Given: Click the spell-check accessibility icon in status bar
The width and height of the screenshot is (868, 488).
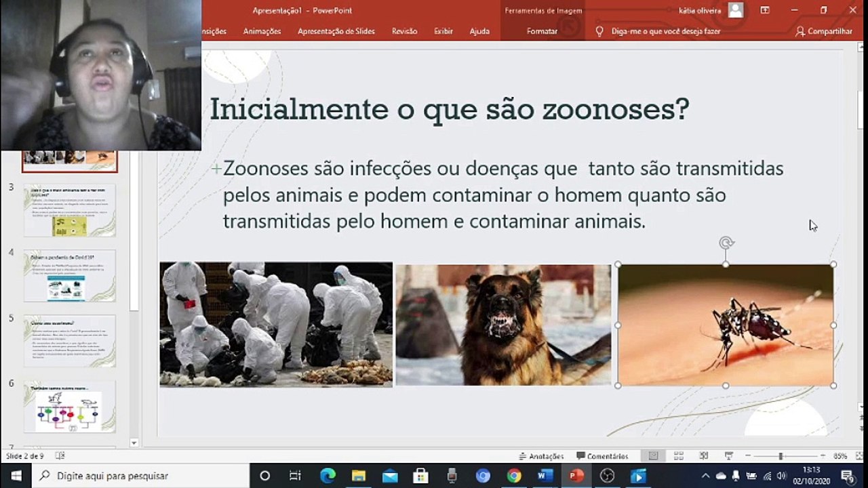Looking at the screenshot, I should 60,456.
